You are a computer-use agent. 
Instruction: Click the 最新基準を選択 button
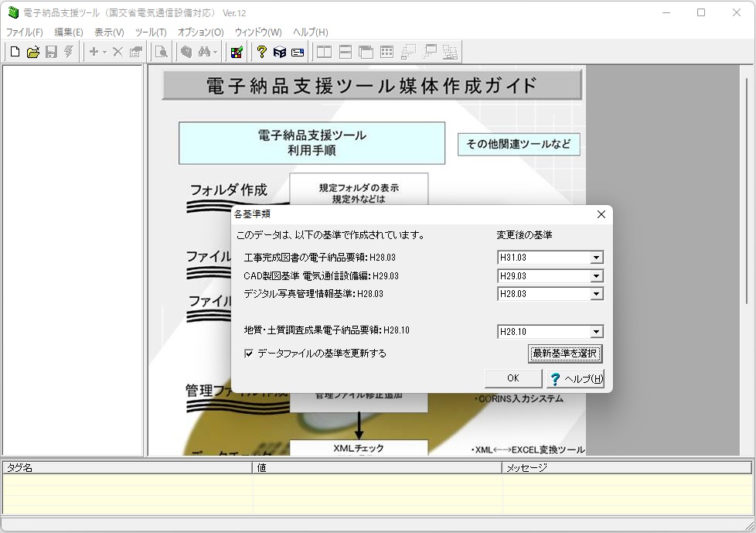[564, 354]
